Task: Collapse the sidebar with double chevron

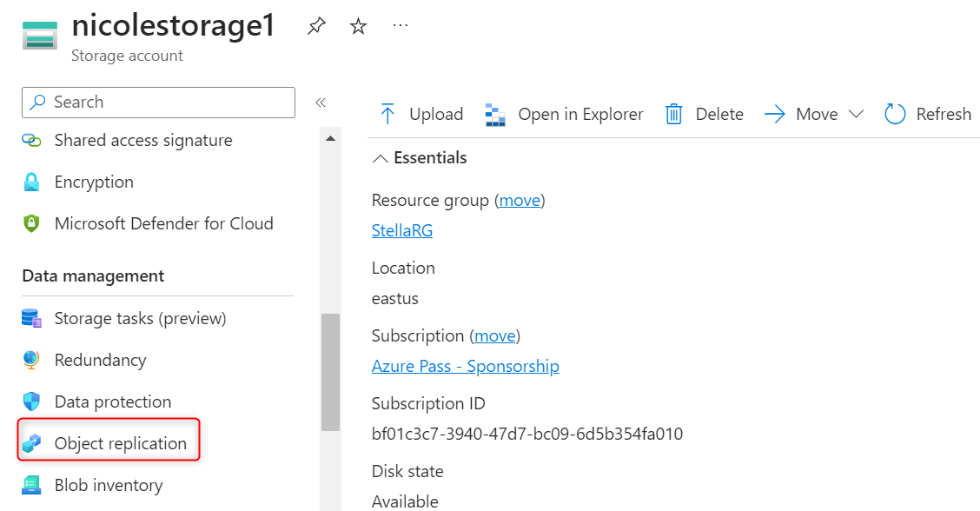Action: tap(321, 103)
